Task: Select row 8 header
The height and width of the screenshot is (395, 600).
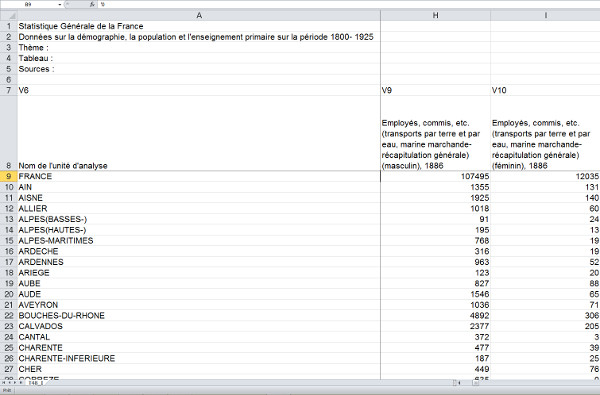Action: coord(9,133)
